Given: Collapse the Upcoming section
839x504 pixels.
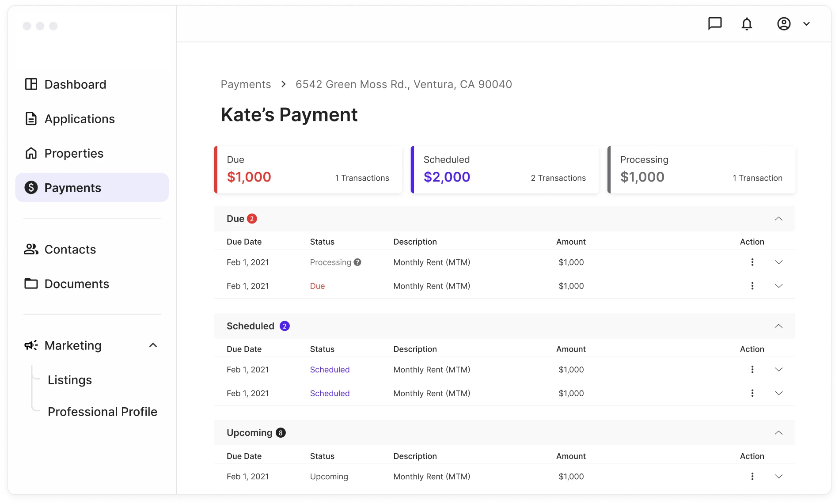Looking at the screenshot, I should 778,433.
